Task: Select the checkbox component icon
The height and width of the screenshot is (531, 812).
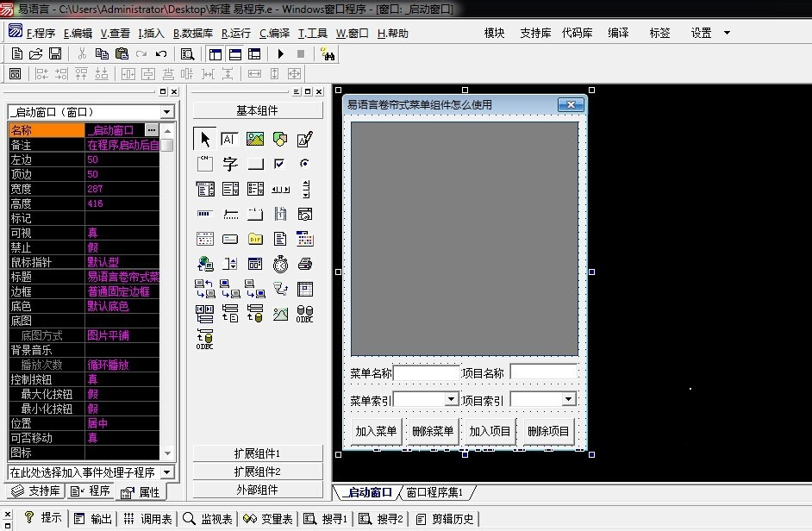Action: click(279, 164)
